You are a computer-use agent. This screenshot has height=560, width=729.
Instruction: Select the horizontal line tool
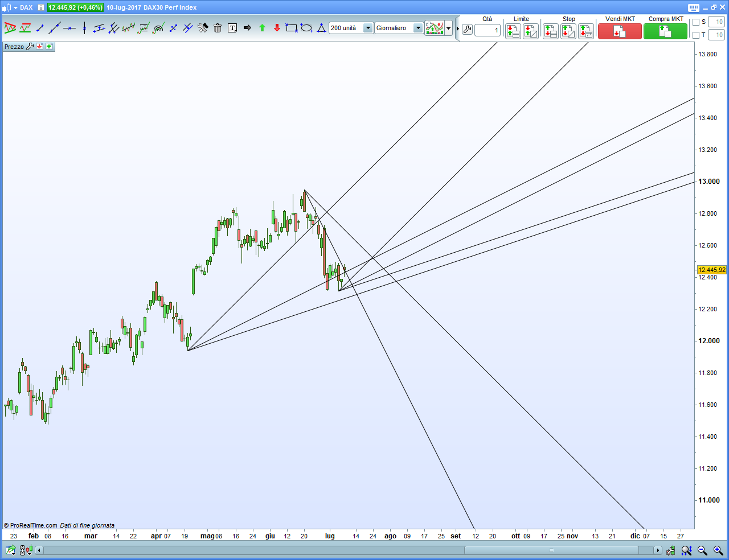[69, 28]
